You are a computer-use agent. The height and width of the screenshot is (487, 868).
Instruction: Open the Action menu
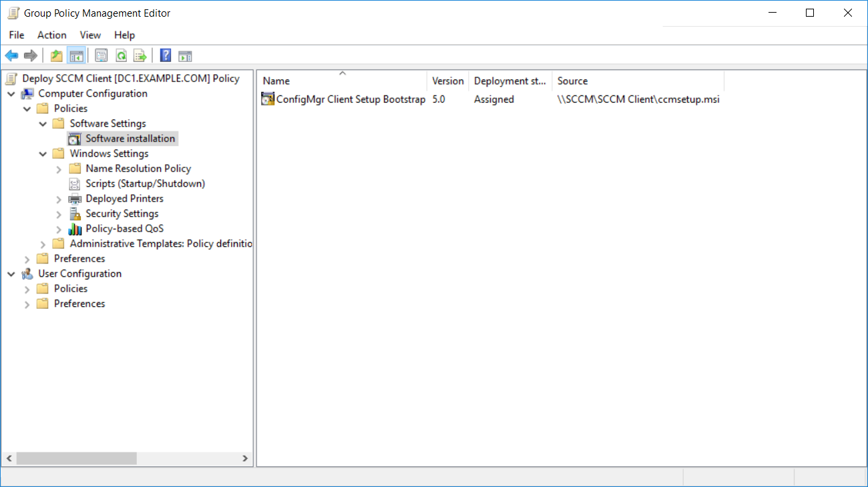(x=51, y=35)
